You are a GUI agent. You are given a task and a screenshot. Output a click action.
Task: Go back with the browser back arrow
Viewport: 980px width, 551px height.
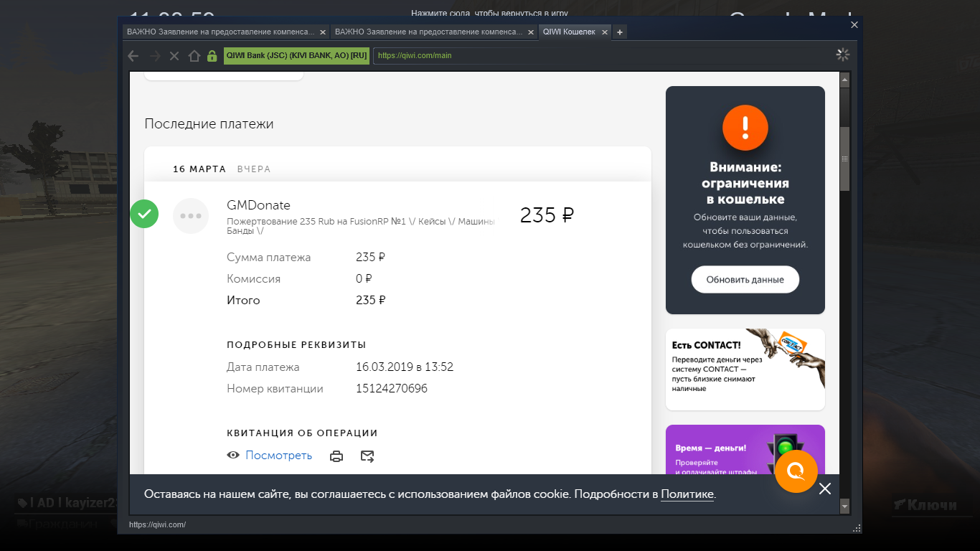tap(133, 55)
